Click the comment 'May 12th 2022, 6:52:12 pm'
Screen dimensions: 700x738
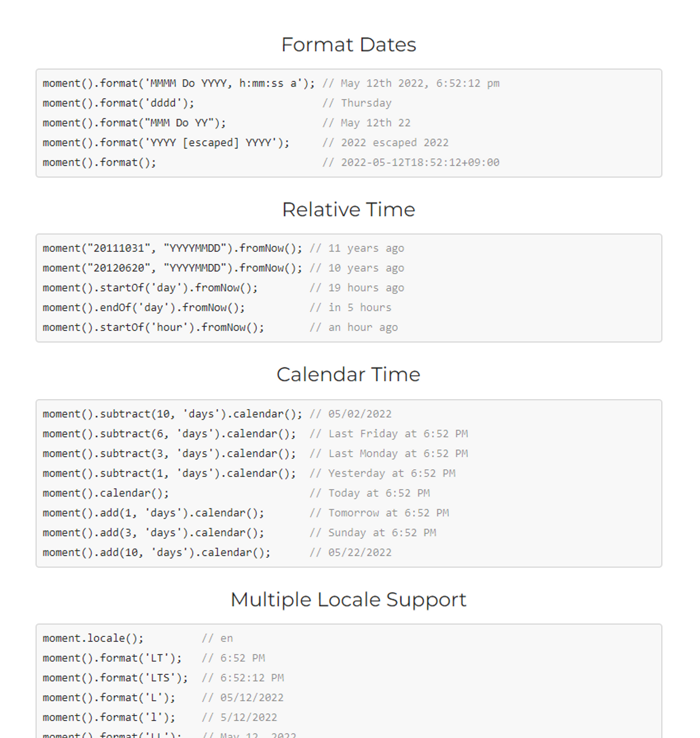[420, 84]
